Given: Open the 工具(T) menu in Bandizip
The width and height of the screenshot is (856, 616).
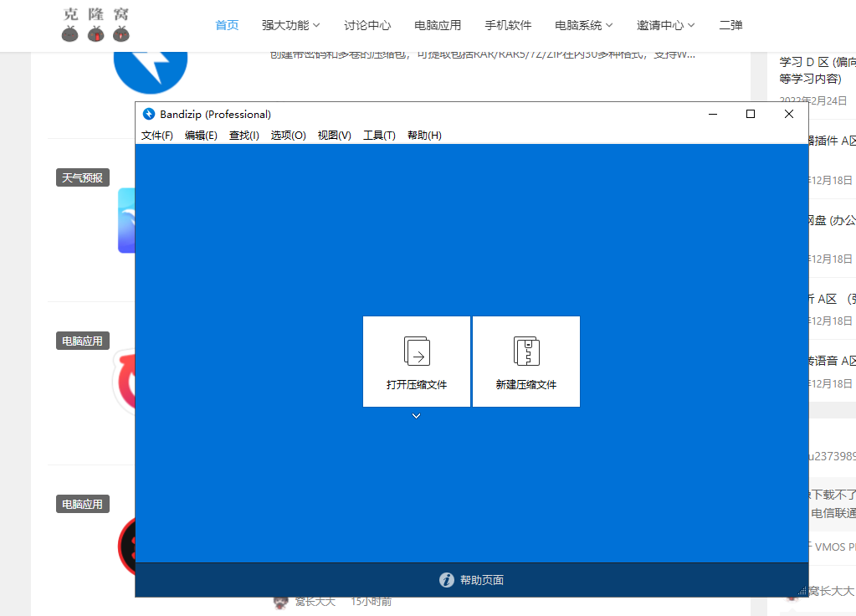Looking at the screenshot, I should (379, 136).
